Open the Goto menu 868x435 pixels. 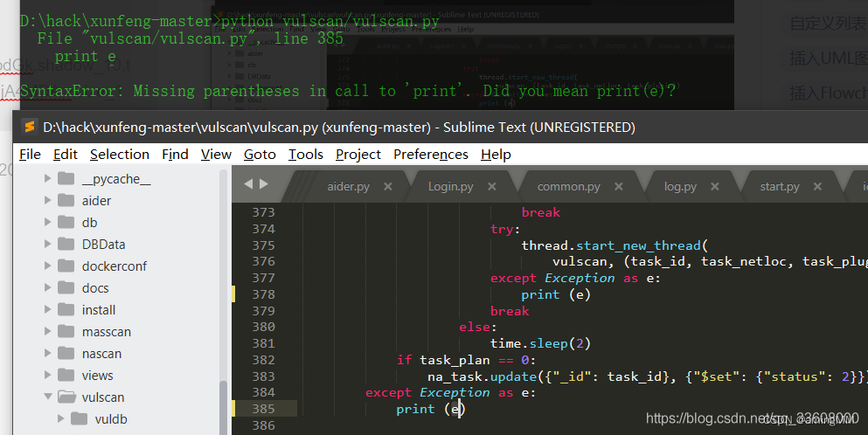(260, 155)
